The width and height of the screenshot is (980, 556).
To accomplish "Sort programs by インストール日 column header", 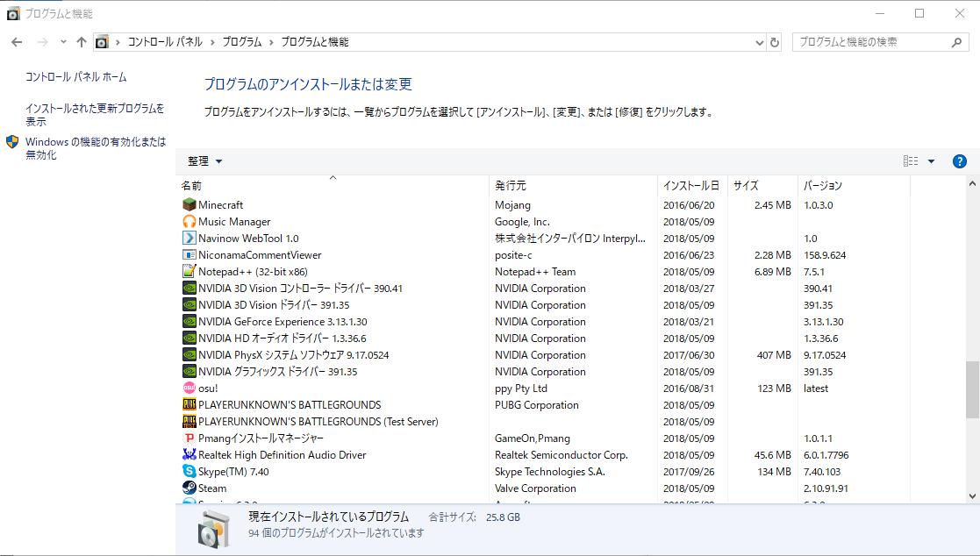I will point(690,186).
